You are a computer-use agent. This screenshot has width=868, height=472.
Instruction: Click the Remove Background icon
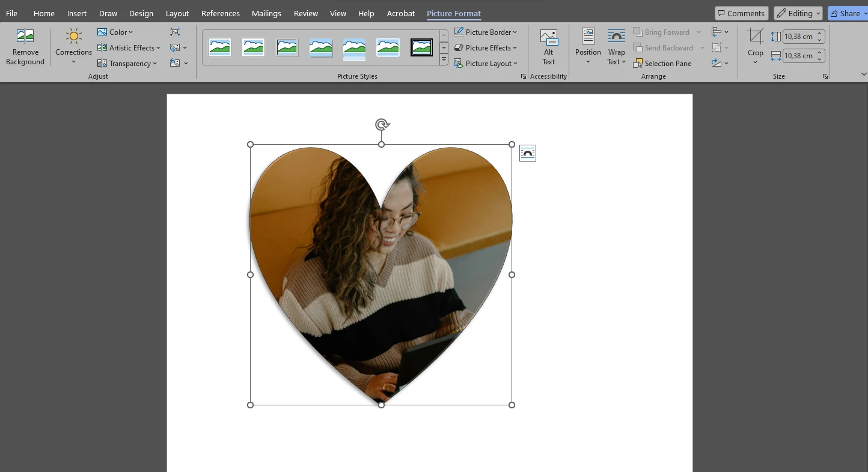pos(25,37)
